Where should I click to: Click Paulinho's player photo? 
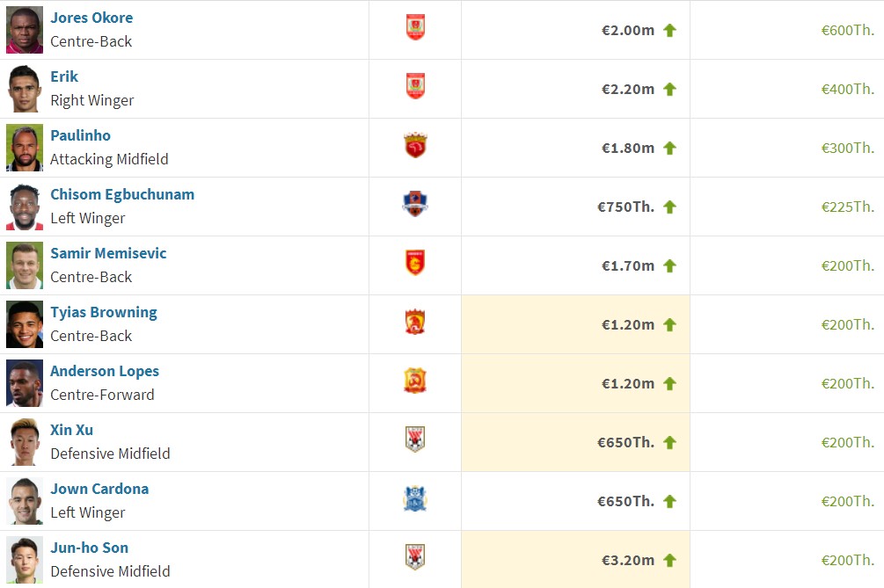pyautogui.click(x=25, y=148)
